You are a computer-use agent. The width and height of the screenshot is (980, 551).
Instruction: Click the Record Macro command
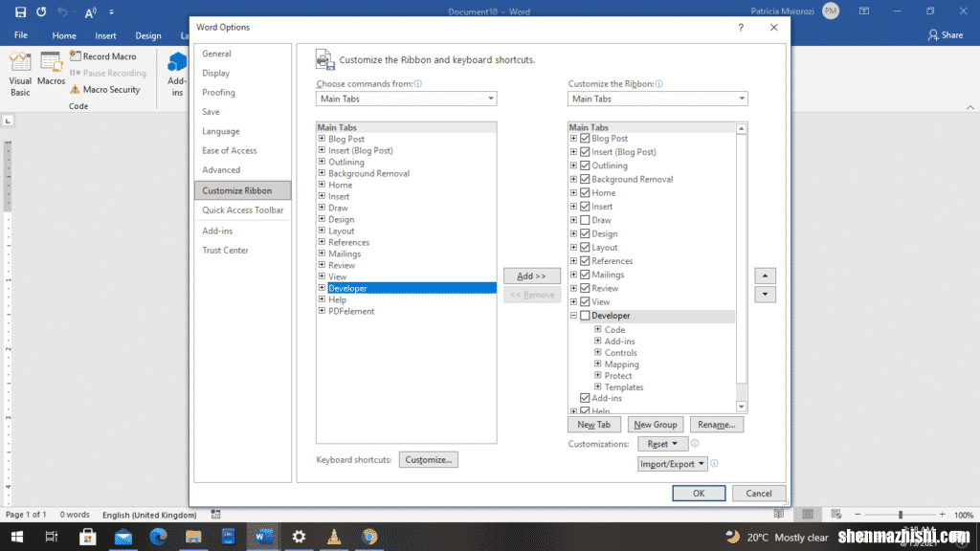[x=103, y=56]
